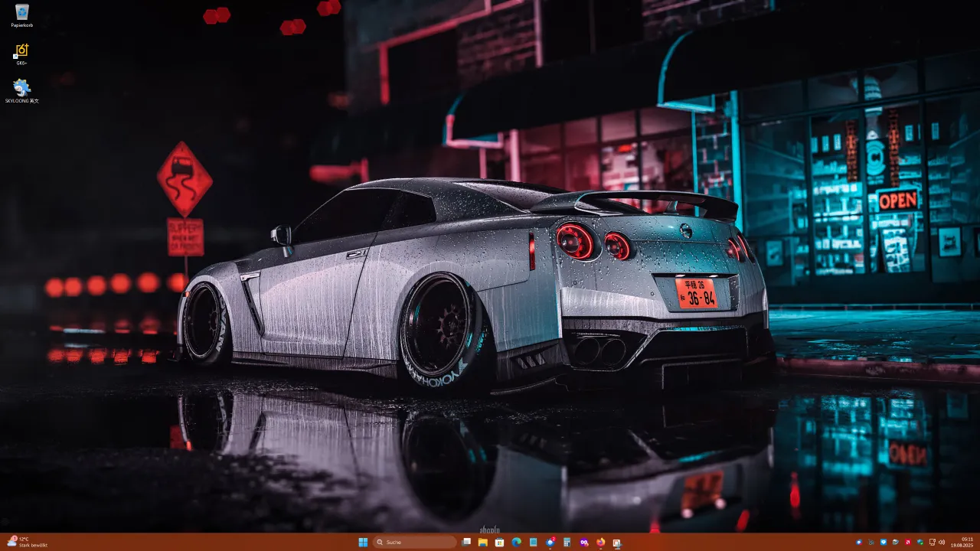
Task: Click the volume speaker icon in tray
Action: click(x=942, y=542)
